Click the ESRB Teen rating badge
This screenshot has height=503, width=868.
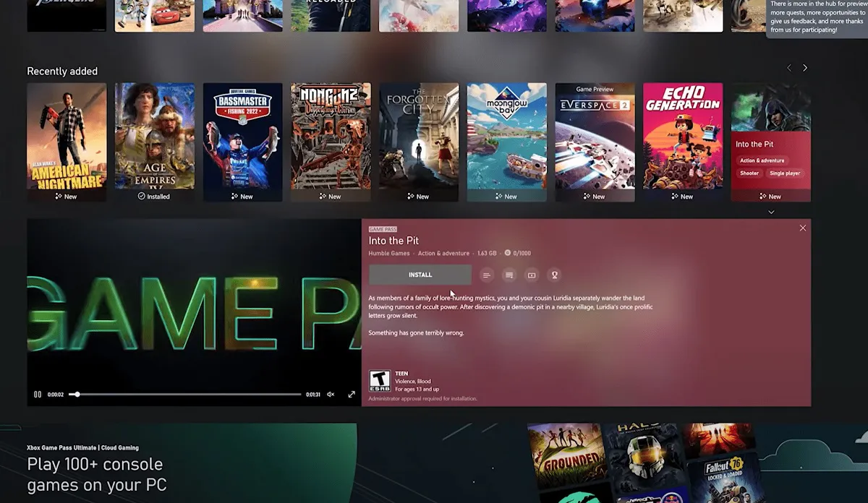click(380, 381)
